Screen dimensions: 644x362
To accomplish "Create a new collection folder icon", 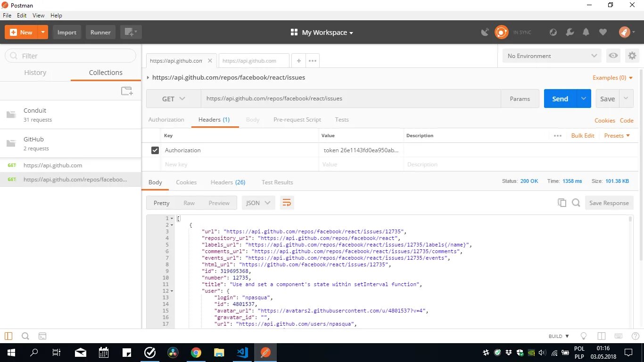I will point(127,91).
